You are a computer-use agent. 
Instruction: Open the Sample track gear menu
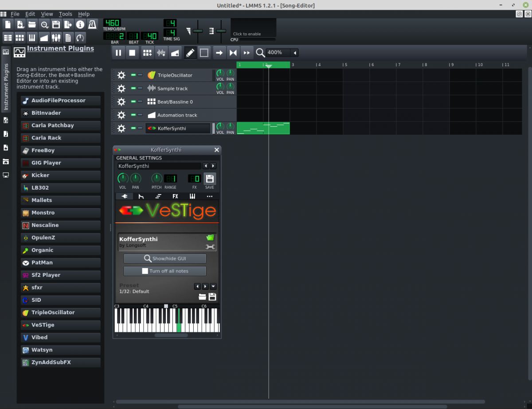(121, 89)
